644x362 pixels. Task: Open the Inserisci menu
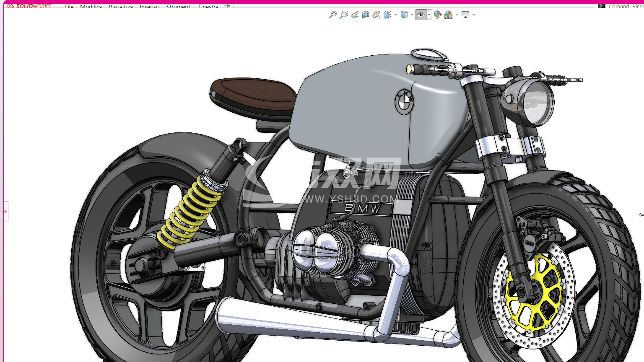[150, 6]
